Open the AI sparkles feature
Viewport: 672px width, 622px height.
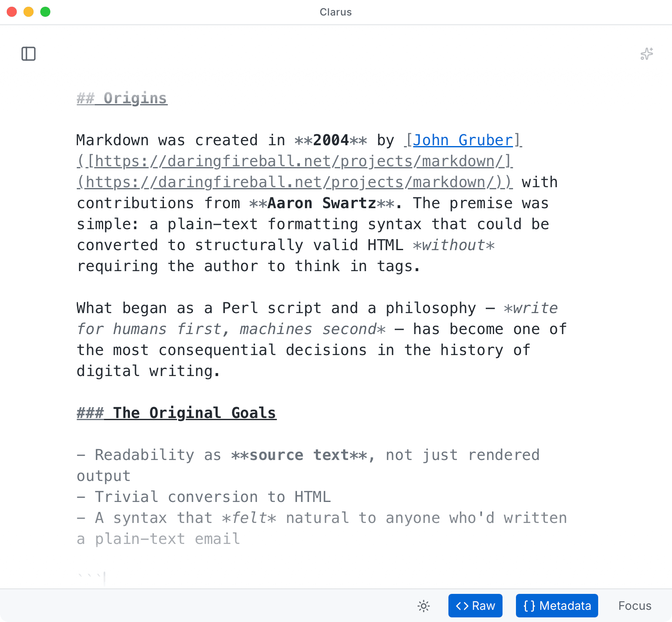[x=646, y=54]
